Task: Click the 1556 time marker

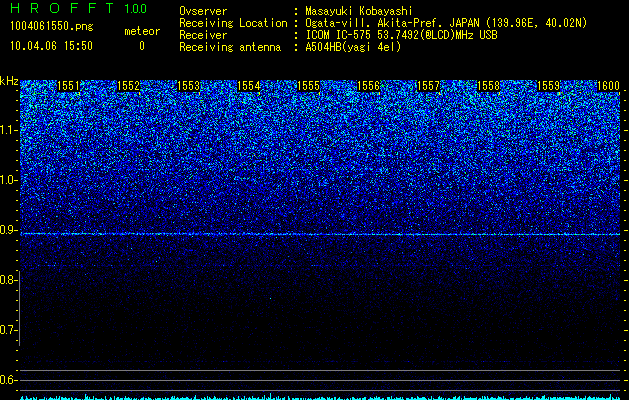Action: click(x=369, y=86)
